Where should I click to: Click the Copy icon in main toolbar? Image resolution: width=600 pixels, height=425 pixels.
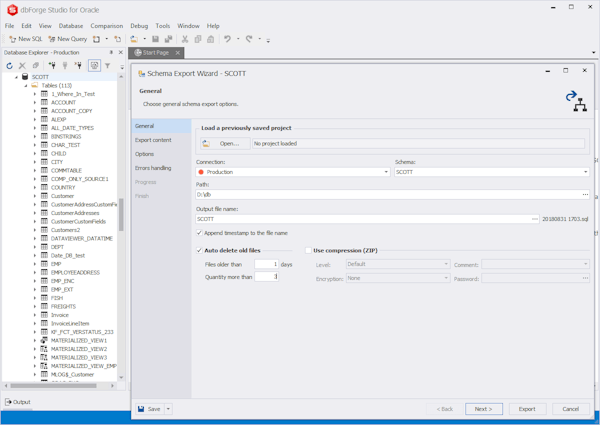pos(198,39)
